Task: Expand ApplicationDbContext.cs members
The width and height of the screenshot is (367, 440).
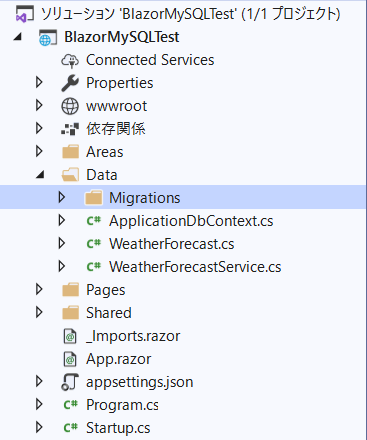Action: click(62, 220)
